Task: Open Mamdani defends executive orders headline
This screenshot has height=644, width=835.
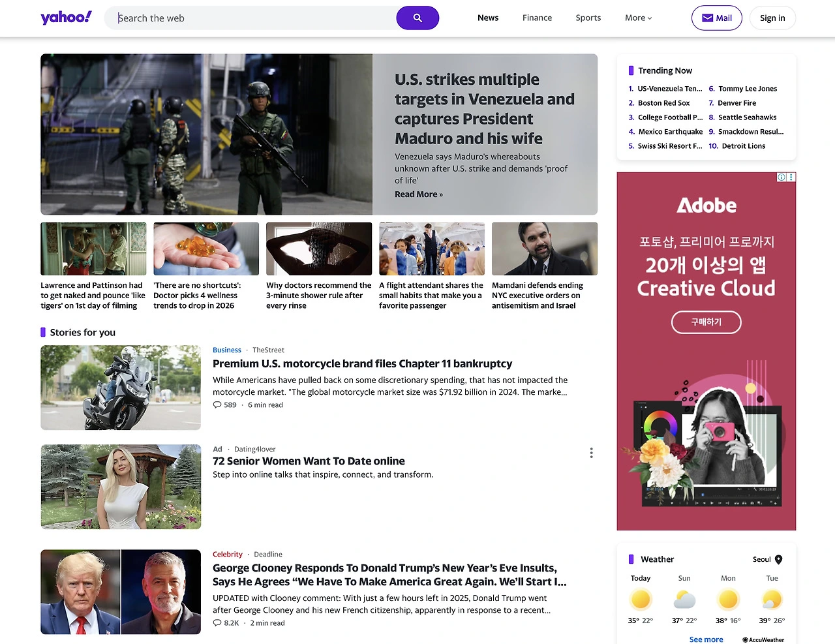Action: point(538,296)
